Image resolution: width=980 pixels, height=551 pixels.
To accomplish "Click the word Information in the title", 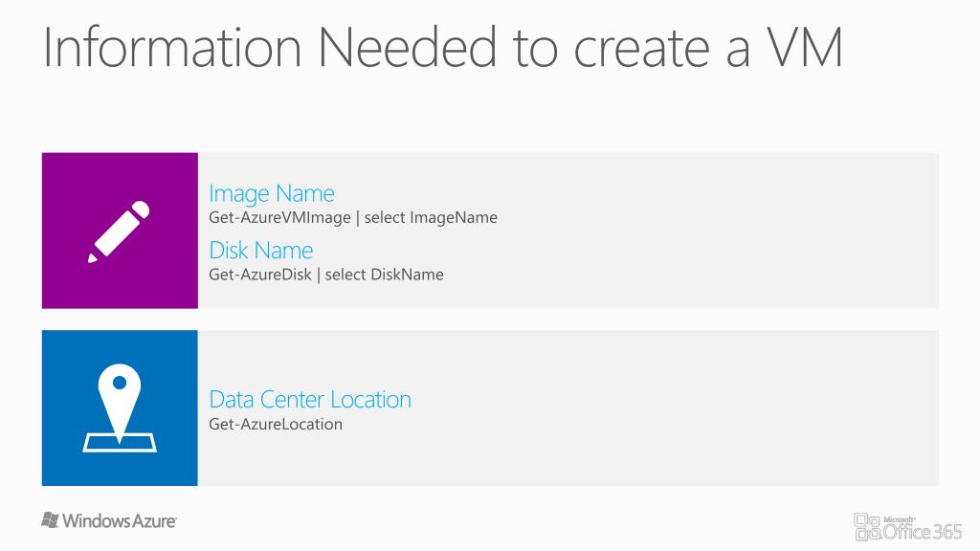I will tap(172, 48).
